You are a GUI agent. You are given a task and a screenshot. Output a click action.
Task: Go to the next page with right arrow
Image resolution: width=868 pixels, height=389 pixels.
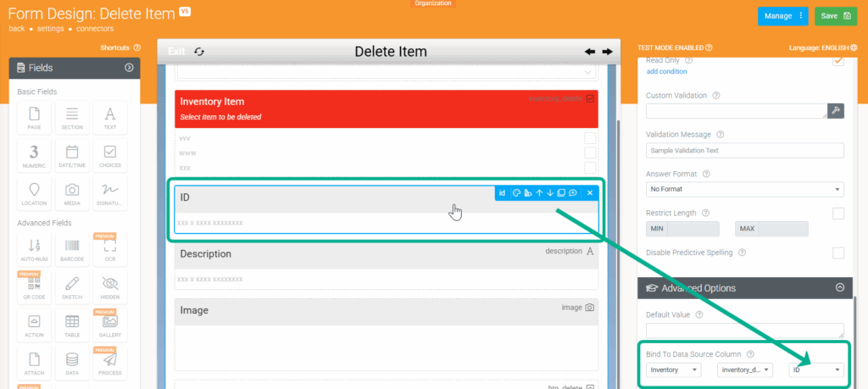coord(607,52)
